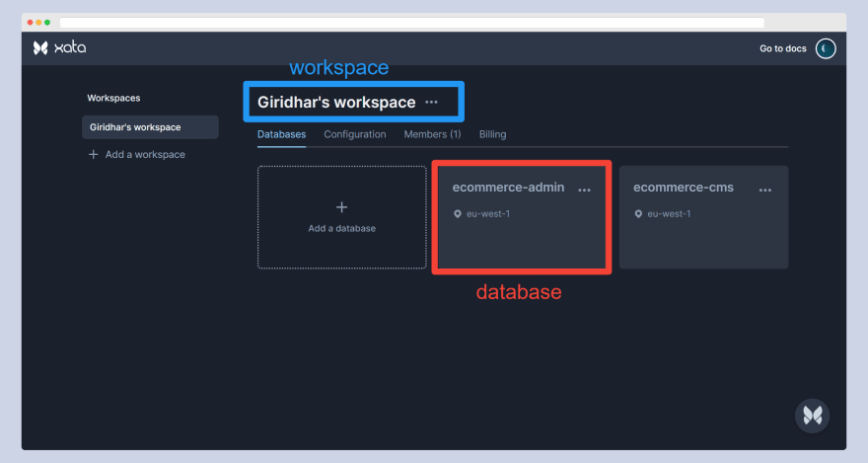Image resolution: width=868 pixels, height=463 pixels.
Task: Click the Xata butterfly logo in header
Action: pyautogui.click(x=40, y=48)
